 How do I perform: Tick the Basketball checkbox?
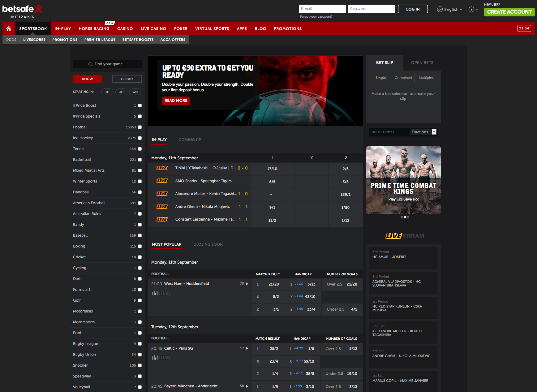[x=140, y=160]
